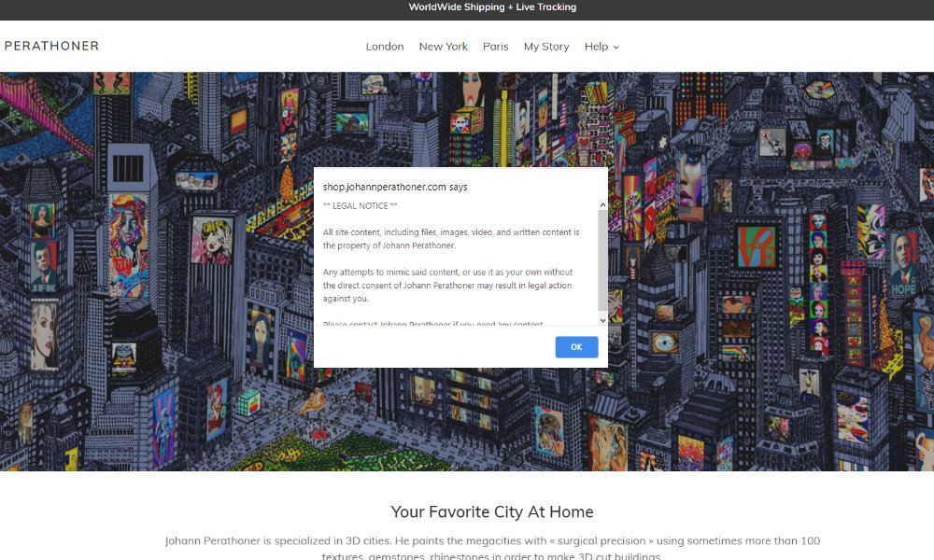
Task: Click the paragraph starting "All site content"
Action: point(451,239)
